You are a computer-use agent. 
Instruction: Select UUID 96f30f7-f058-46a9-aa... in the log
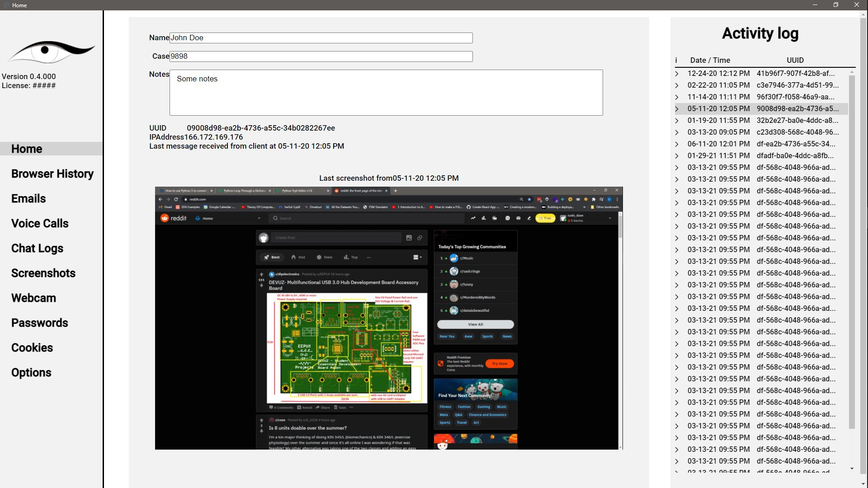[x=796, y=97]
